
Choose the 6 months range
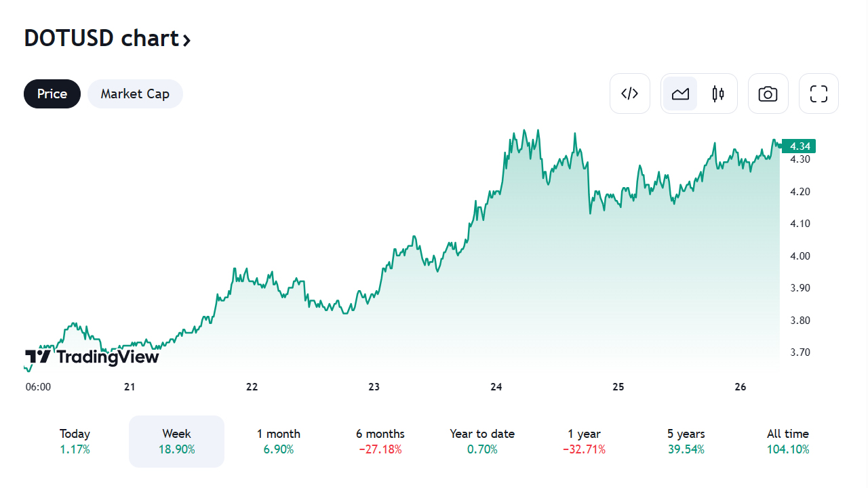point(380,441)
